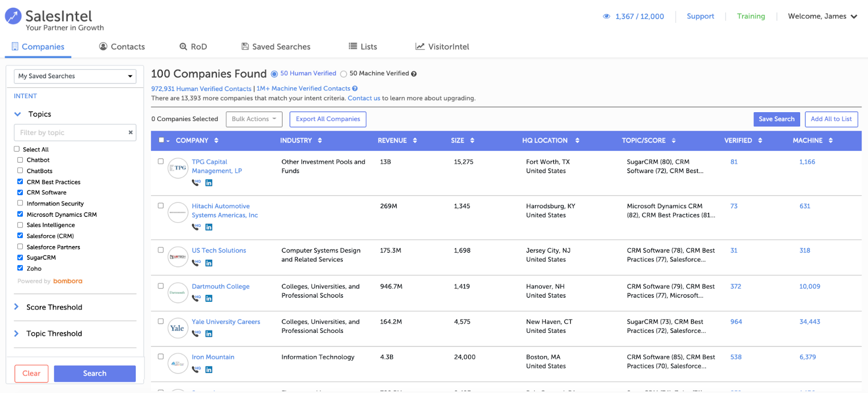This screenshot has width=868, height=393.
Task: Select the 50 Machine Verified radio button
Action: point(343,74)
